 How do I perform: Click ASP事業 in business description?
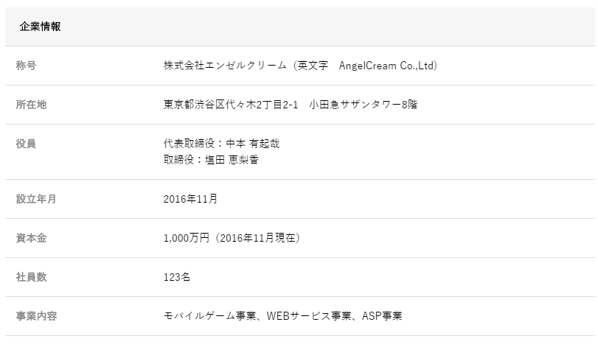click(x=382, y=316)
